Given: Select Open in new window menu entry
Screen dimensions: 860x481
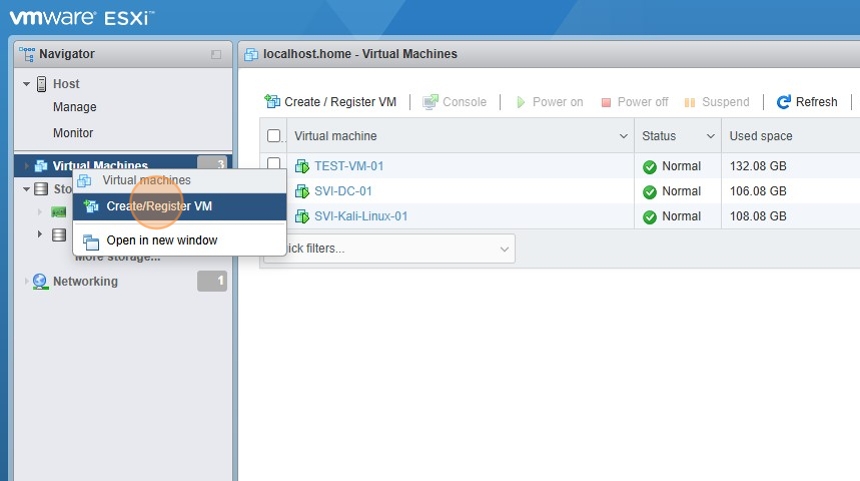Looking at the screenshot, I should (179, 240).
